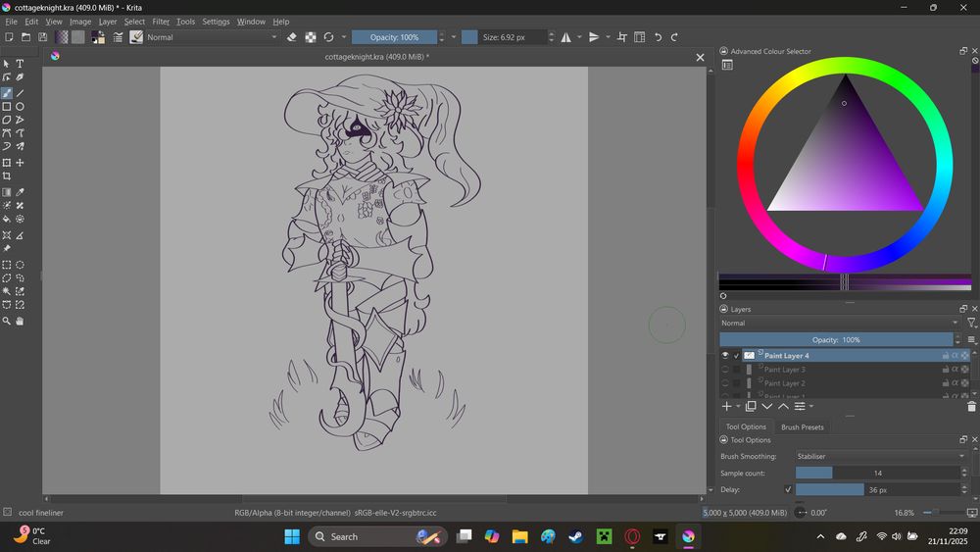This screenshot has height=552, width=980.
Task: Open the Filter menu
Action: [x=161, y=22]
